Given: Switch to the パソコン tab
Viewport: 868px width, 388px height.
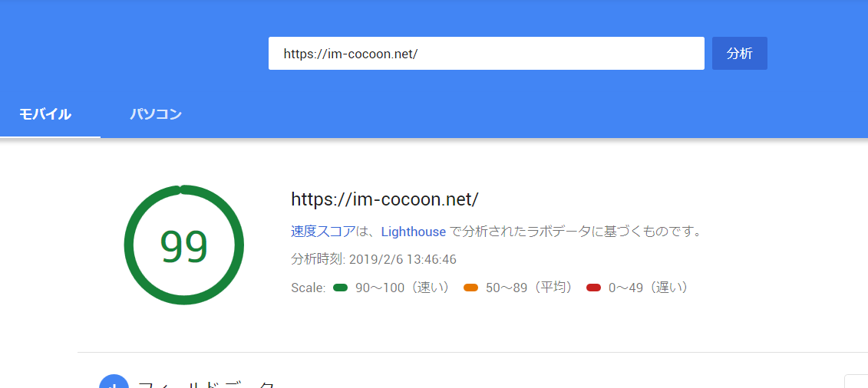Looking at the screenshot, I should click(156, 115).
